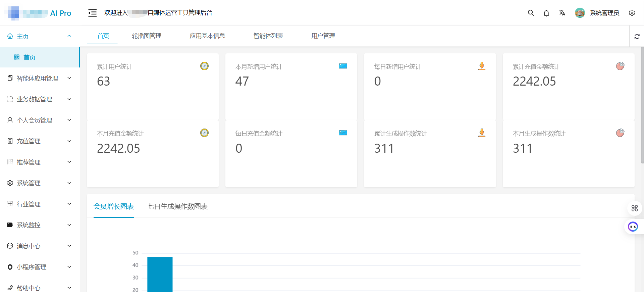Expand 系统管理 menu

pyautogui.click(x=69, y=183)
